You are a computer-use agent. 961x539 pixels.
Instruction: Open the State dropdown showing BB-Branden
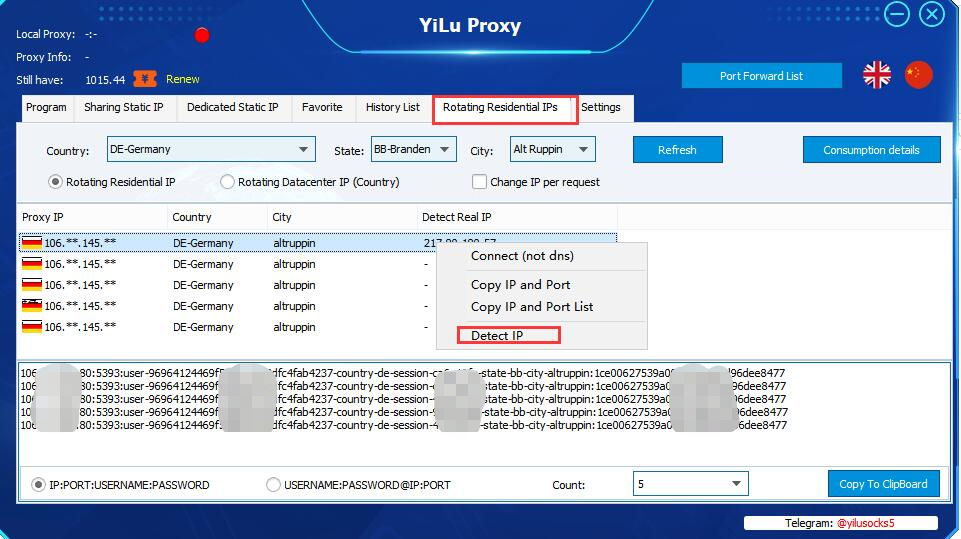click(x=414, y=149)
